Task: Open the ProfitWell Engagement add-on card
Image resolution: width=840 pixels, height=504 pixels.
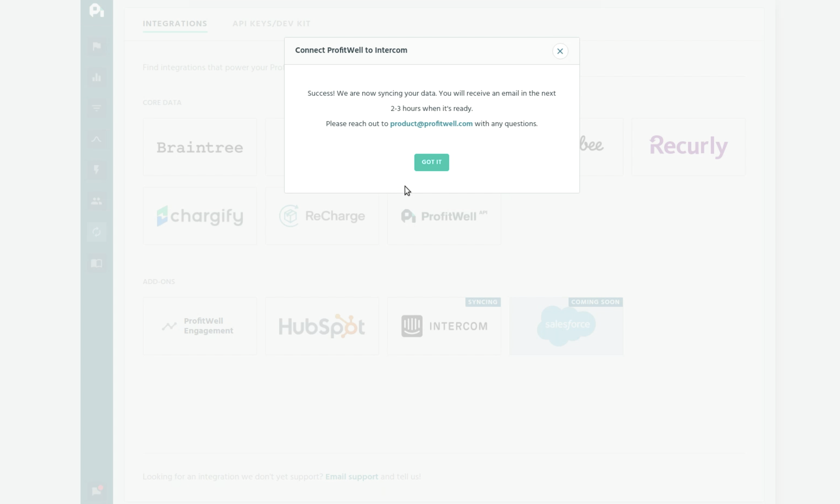Action: click(200, 326)
